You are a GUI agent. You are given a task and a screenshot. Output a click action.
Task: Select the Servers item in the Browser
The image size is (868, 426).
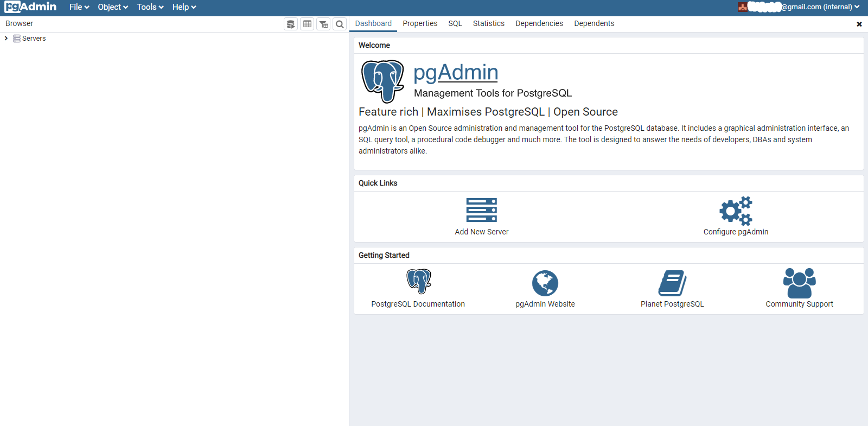34,39
